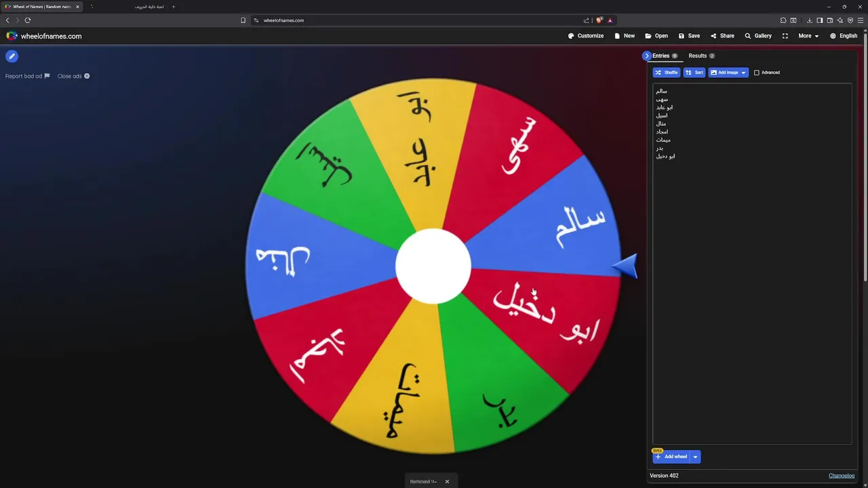The image size is (868, 488).
Task: Click the سالم entry in the list
Action: (662, 91)
